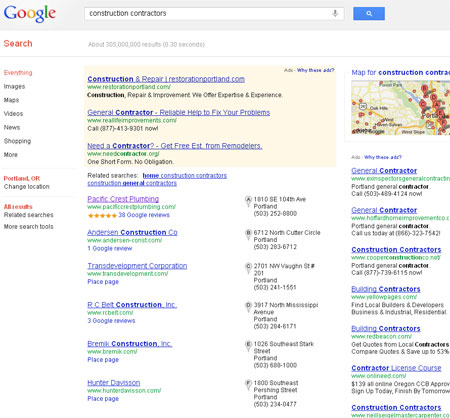The width and height of the screenshot is (450, 418).
Task: Open General Contractor ad with (503) 489-4124
Action: [x=384, y=171]
